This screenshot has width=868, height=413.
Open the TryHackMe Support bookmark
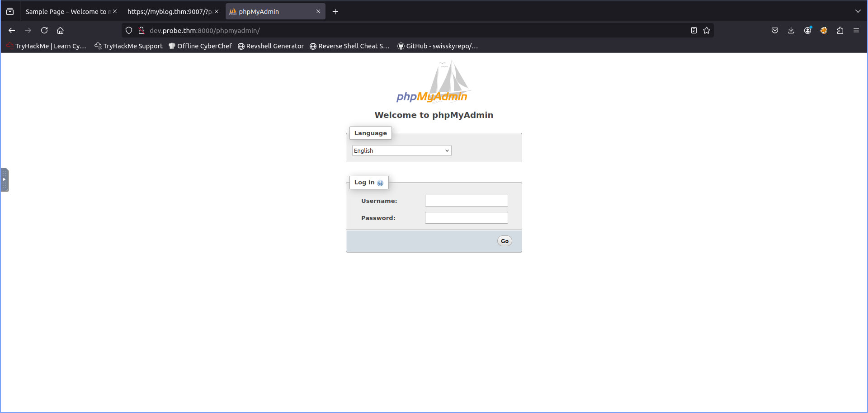tap(128, 46)
